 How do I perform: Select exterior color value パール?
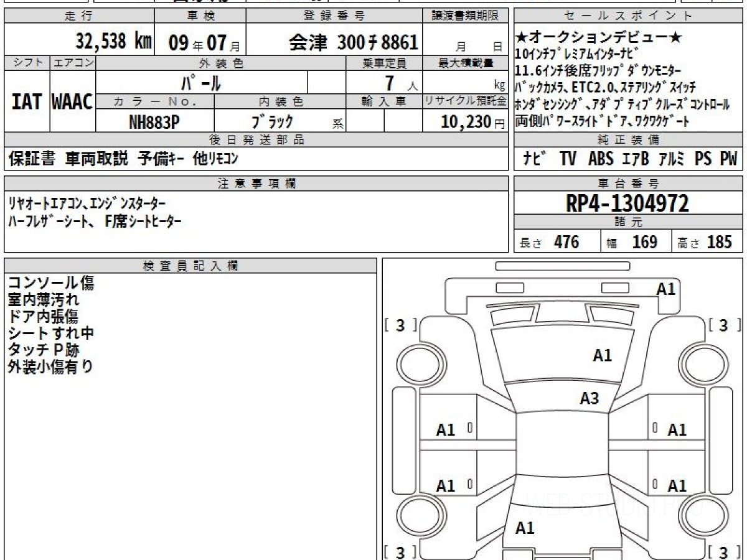click(x=201, y=82)
